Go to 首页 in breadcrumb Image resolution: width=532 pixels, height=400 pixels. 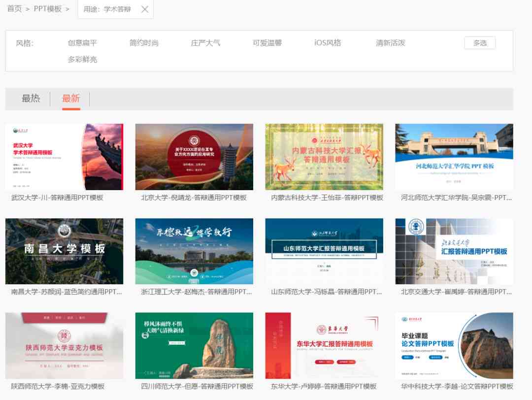[15, 9]
